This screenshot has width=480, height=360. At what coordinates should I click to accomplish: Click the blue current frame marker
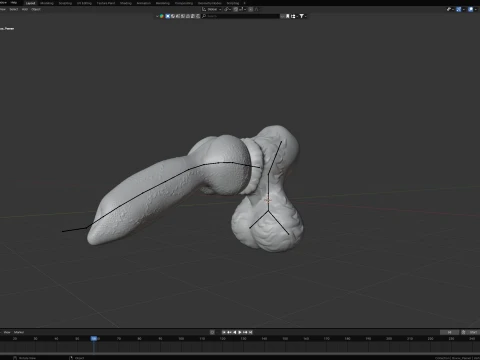[94, 338]
